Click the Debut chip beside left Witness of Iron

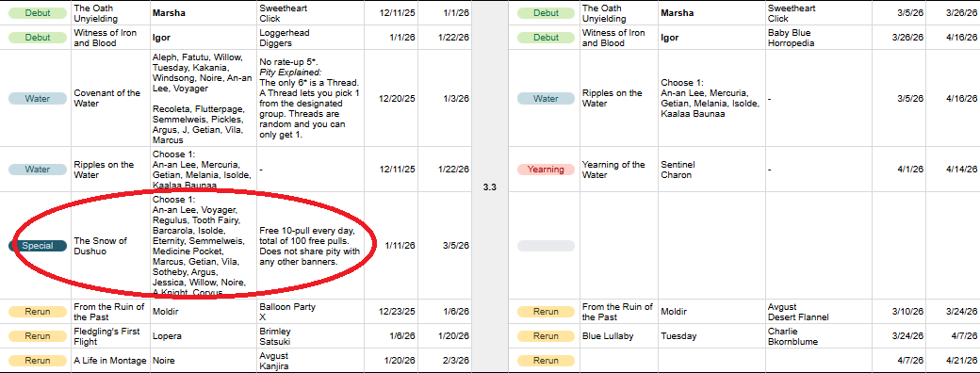(x=38, y=38)
